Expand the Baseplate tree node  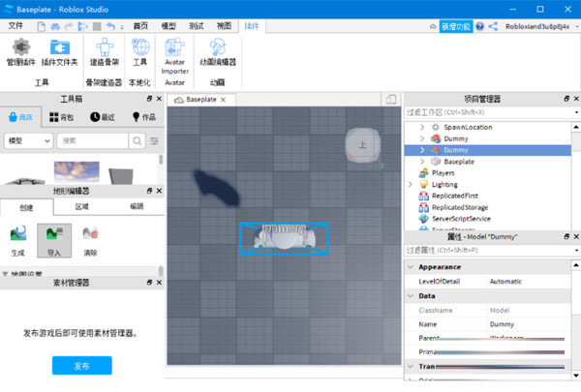(422, 162)
